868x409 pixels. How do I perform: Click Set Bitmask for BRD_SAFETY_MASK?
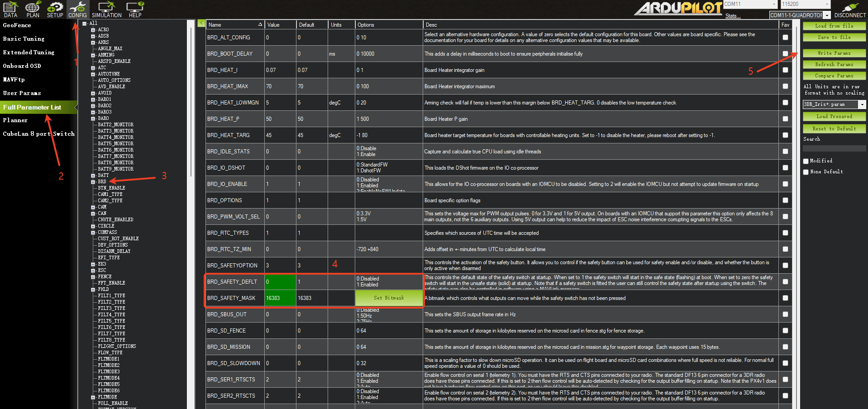(389, 298)
